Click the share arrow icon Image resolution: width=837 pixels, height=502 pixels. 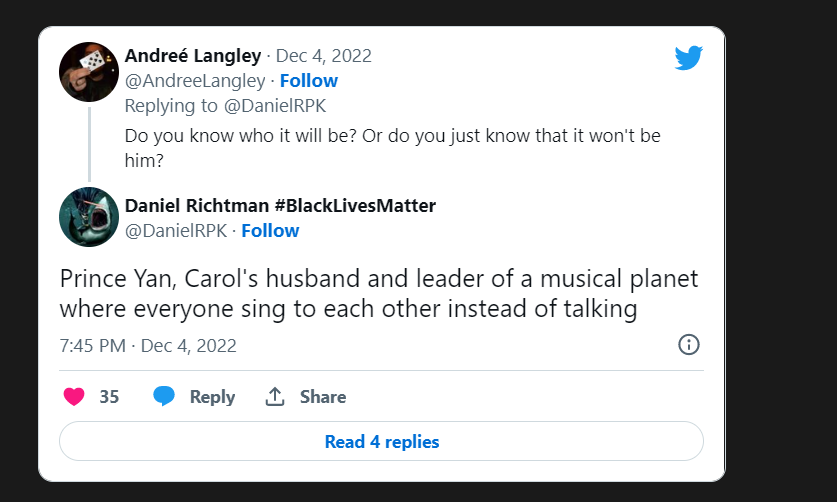pos(275,397)
